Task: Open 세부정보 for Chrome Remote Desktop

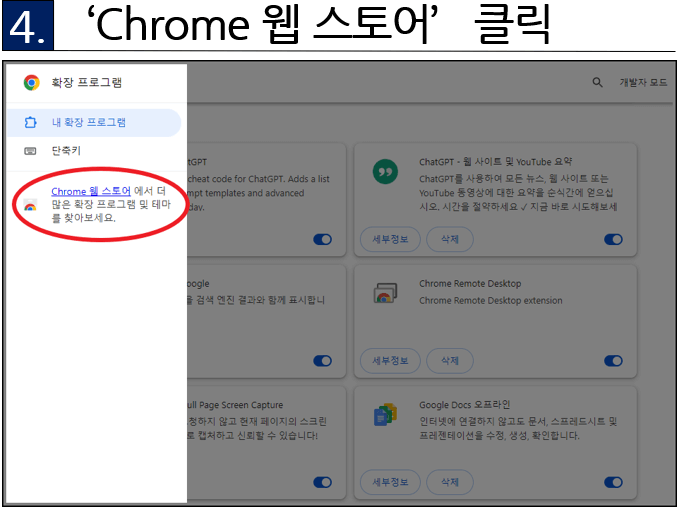Action: 390,361
